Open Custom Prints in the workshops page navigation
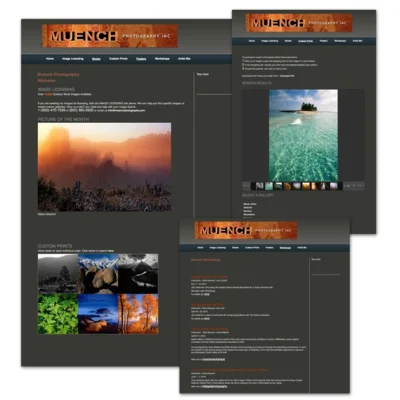The height and width of the screenshot is (400, 400). click(252, 248)
